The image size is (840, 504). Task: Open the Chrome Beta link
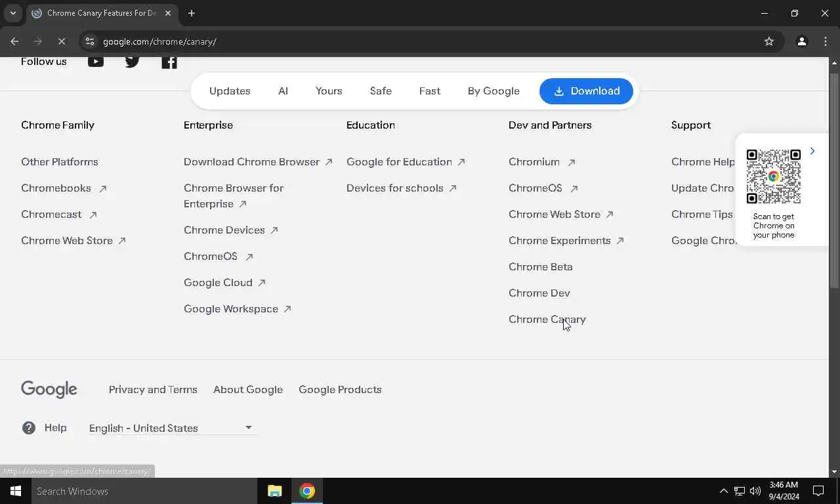pyautogui.click(x=541, y=267)
